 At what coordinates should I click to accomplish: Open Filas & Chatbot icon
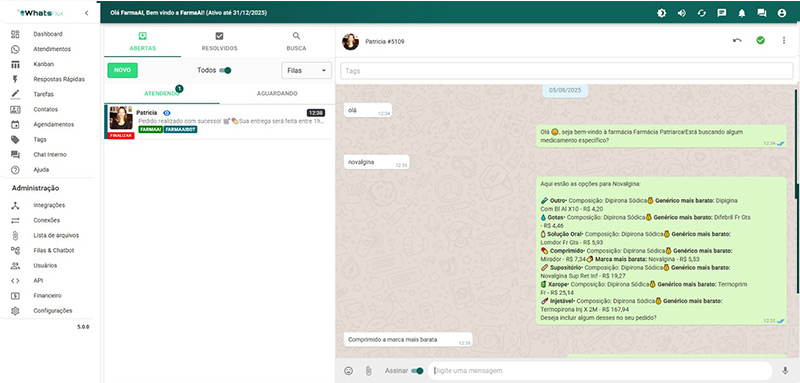pos(15,250)
